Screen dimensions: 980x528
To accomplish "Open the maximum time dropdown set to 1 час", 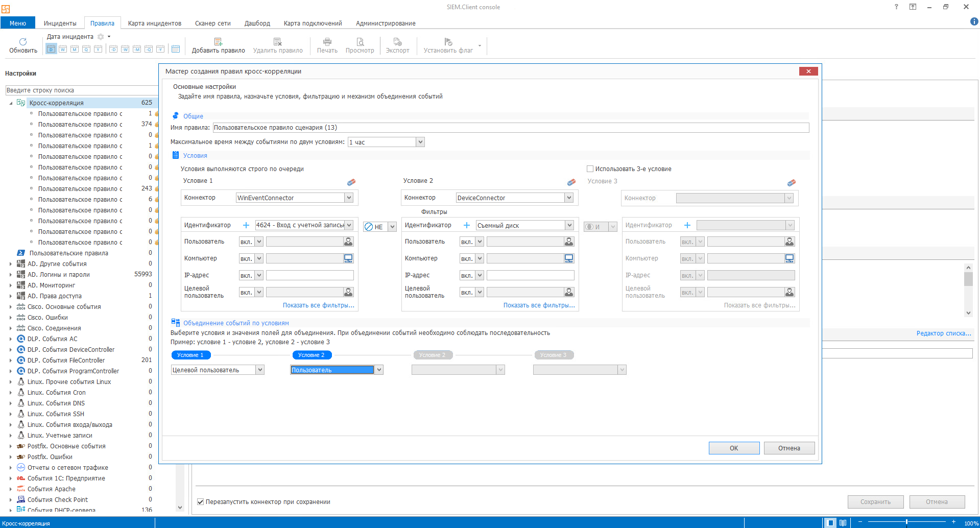I will 420,142.
